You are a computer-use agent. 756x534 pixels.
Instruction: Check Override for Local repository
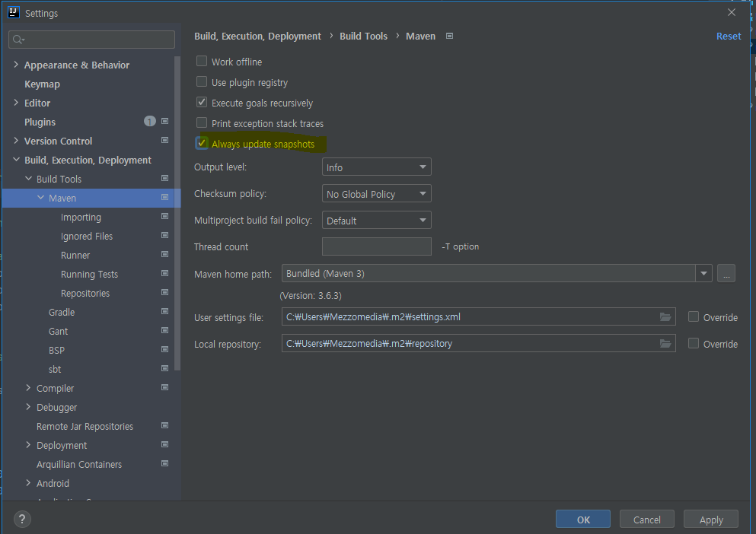pos(694,343)
